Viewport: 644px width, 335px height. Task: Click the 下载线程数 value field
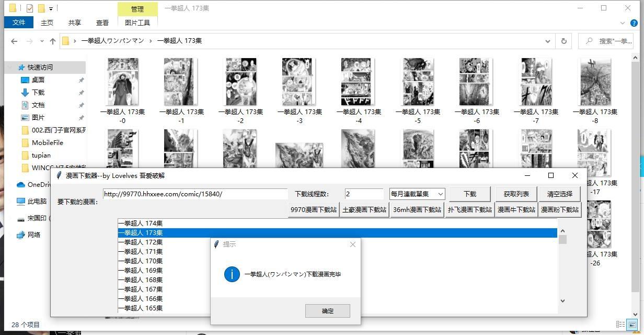(x=364, y=194)
